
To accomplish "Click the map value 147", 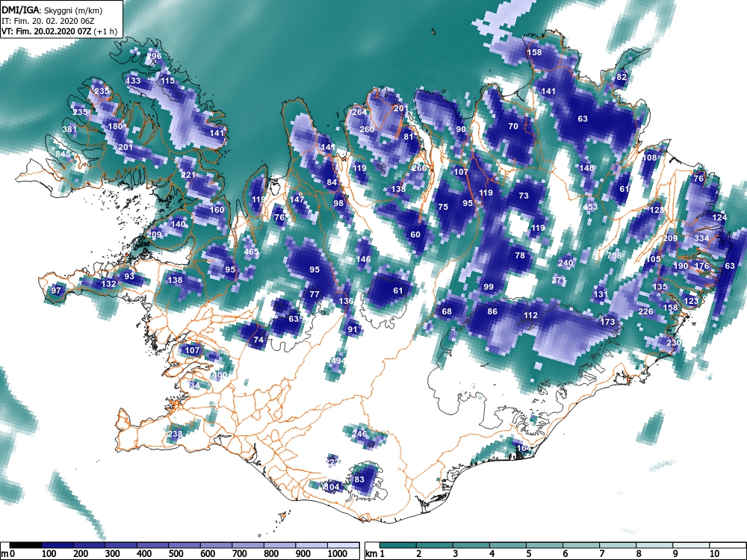I will click(x=297, y=199).
